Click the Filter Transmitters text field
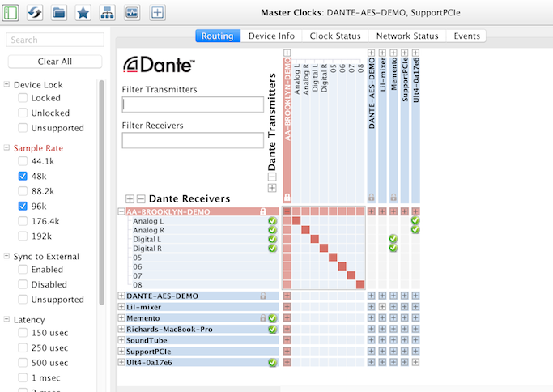 click(193, 104)
